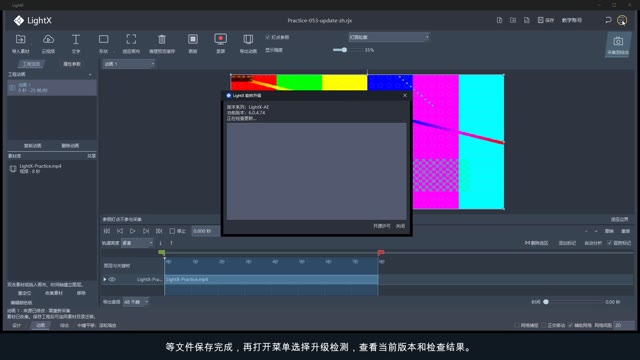Open the animation 1 dropdown above canvas
The width and height of the screenshot is (640, 360).
[129, 64]
